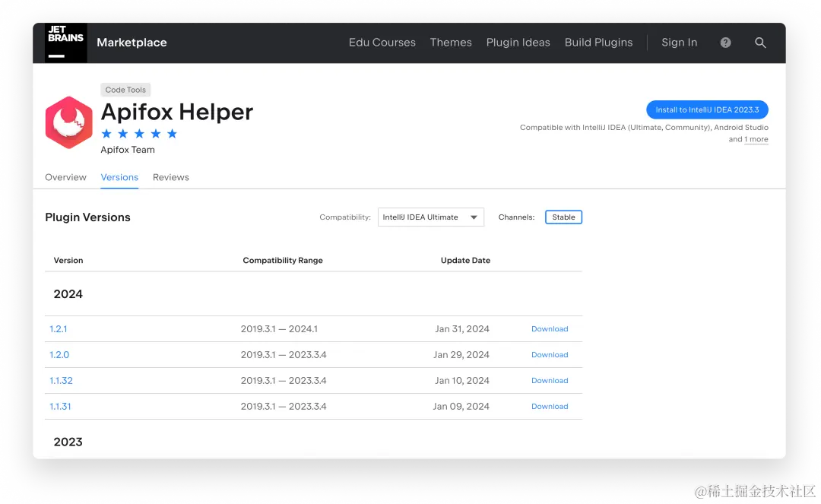
Task: Switch to the Versions tab
Action: click(119, 177)
